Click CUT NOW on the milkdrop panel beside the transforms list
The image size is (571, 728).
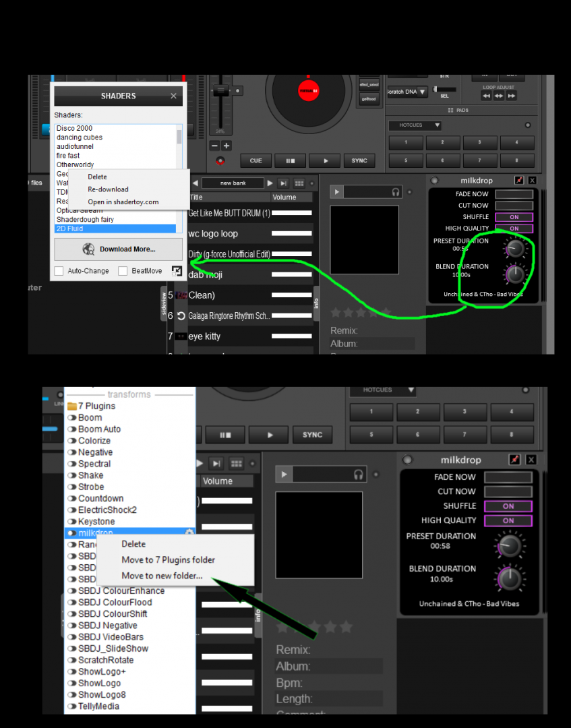508,491
